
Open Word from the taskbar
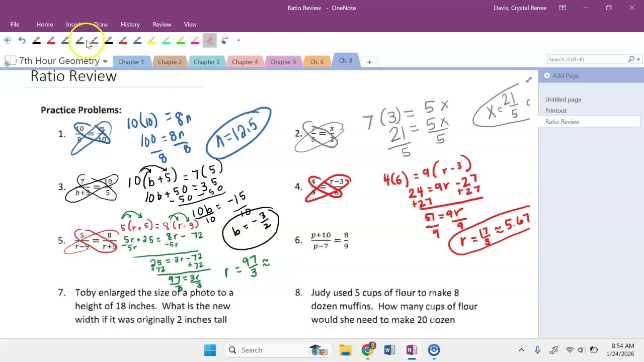pyautogui.click(x=389, y=350)
